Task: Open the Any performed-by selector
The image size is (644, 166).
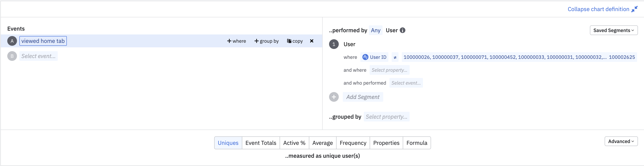Action: pos(375,30)
